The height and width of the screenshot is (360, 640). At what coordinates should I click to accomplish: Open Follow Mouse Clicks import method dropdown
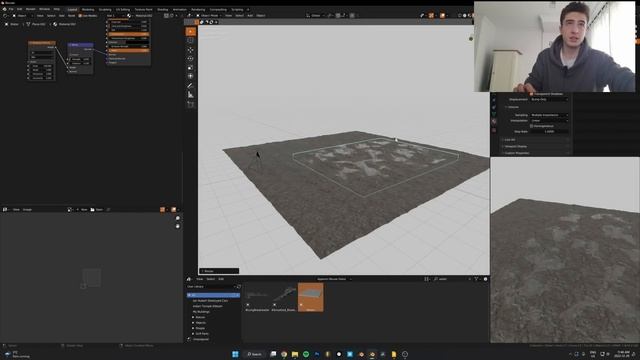(333, 279)
